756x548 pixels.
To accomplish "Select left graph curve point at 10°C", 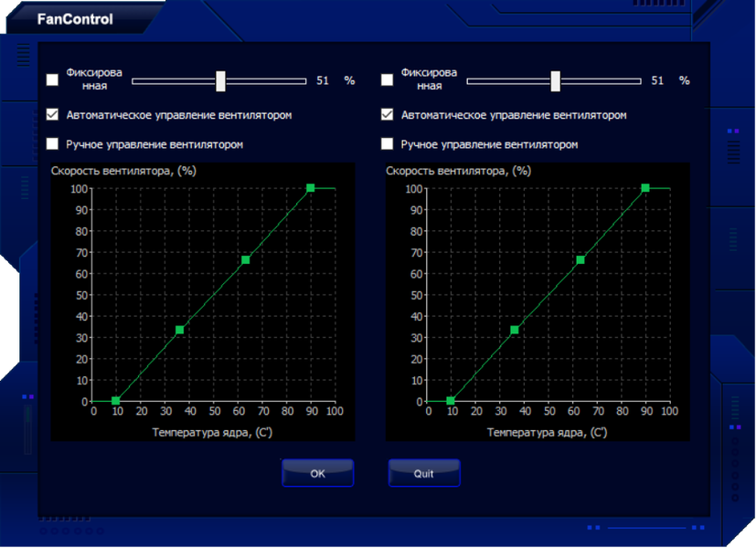I will click(x=116, y=401).
